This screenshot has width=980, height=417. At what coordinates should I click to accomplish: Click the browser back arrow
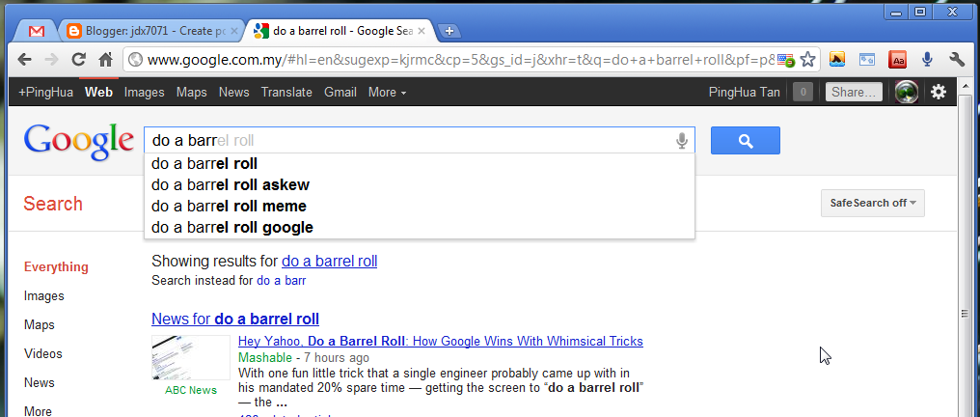click(x=24, y=60)
